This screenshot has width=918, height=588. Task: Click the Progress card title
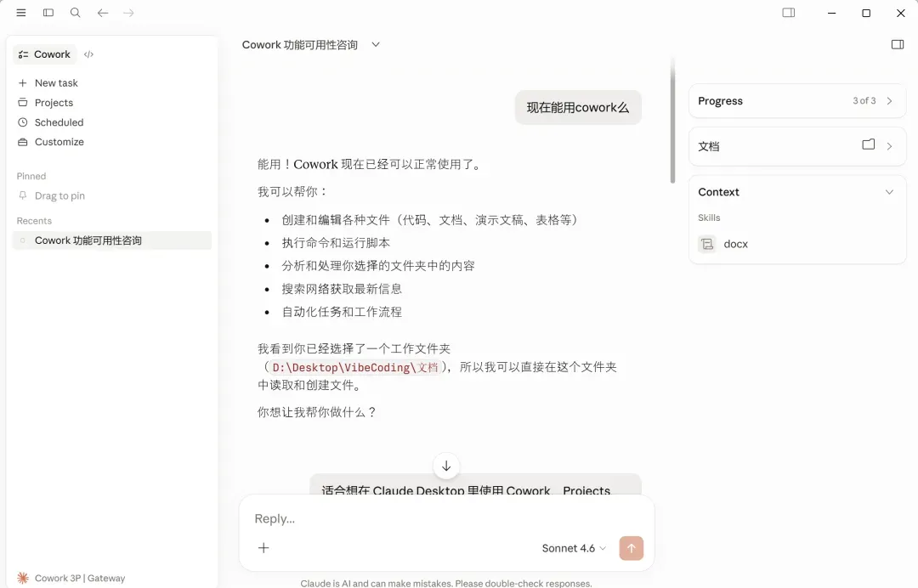[x=720, y=100]
